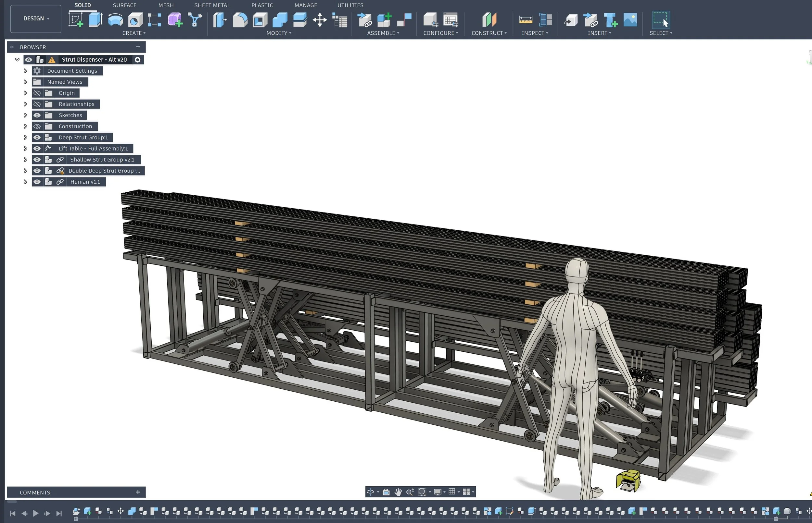Click the Pan hand icon in navigation bar
The image size is (812, 523).
(x=398, y=492)
